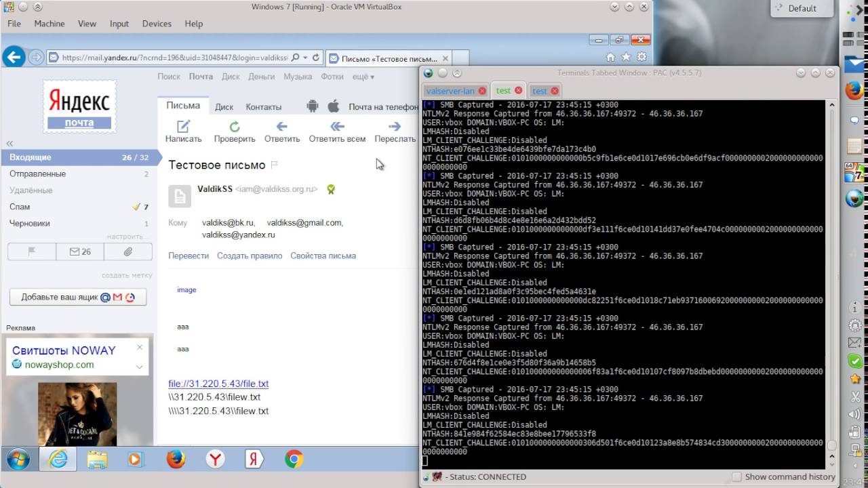Click the Internet Explorer back arrow
The image size is (868, 488).
click(x=14, y=57)
